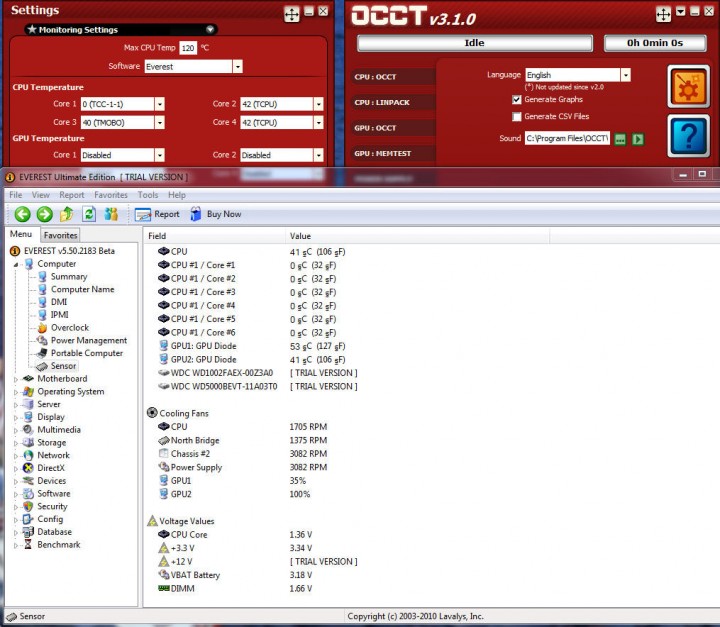The image size is (720, 627).
Task: Select the North Bridge fan row
Action: pos(243,440)
